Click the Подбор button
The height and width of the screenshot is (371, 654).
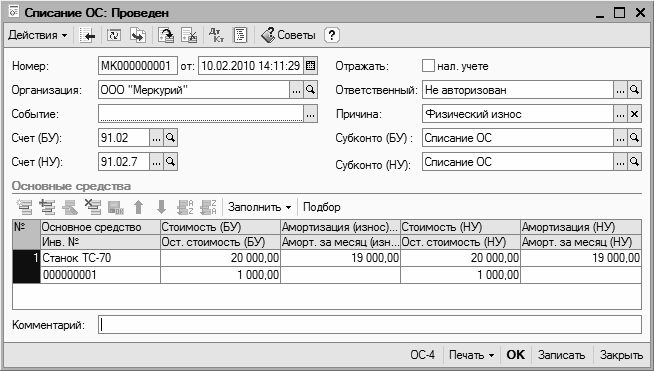click(x=322, y=207)
